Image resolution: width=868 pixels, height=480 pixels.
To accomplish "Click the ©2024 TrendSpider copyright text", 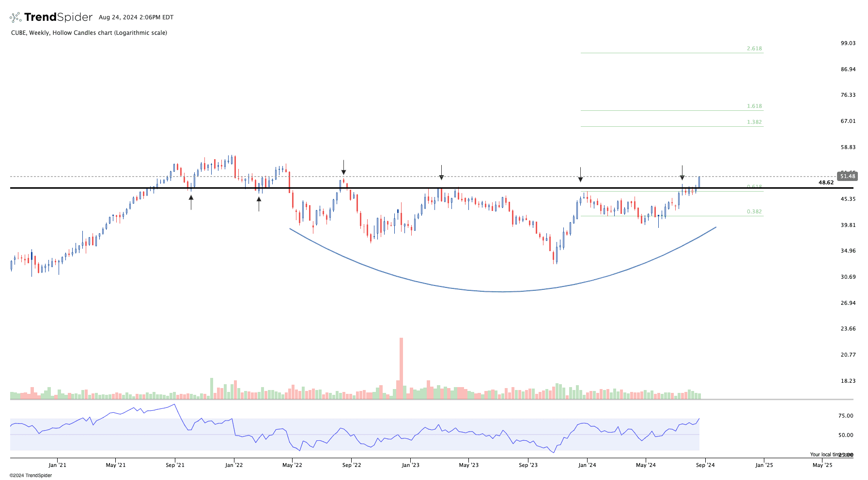I will [31, 476].
